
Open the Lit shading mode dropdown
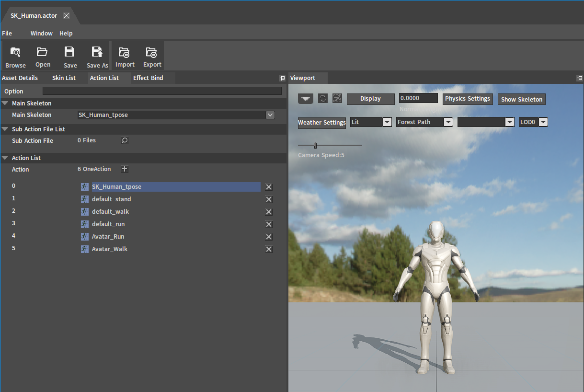tap(387, 122)
